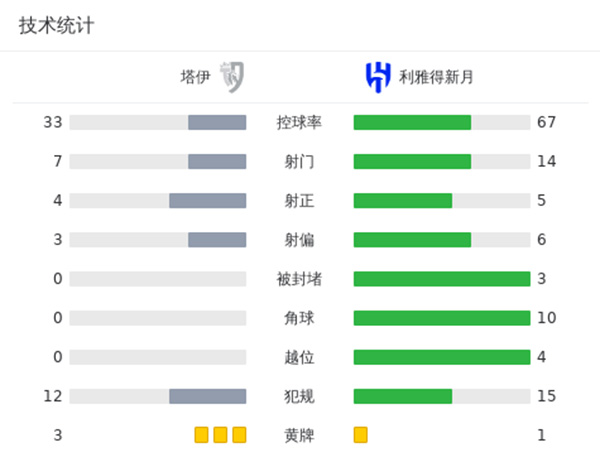Click 塔伊's gray 射正 bar
Image resolution: width=600 pixels, height=462 pixels.
[x=207, y=201]
